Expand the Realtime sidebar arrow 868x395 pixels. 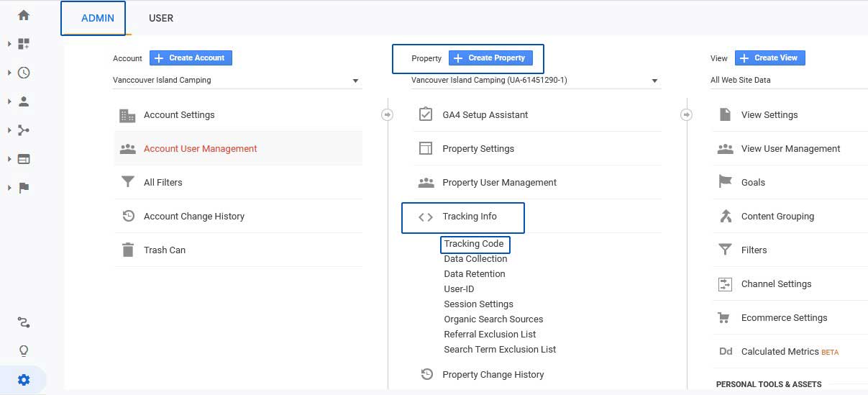9,73
